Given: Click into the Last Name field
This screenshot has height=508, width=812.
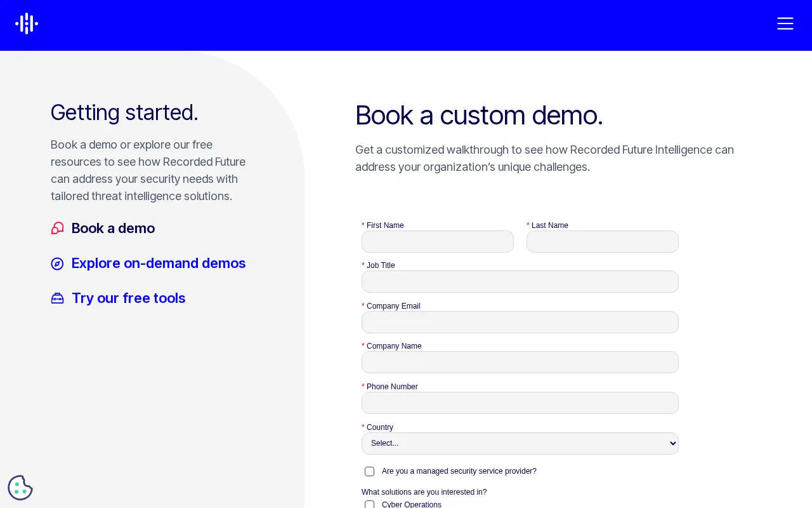Looking at the screenshot, I should click(x=603, y=241).
